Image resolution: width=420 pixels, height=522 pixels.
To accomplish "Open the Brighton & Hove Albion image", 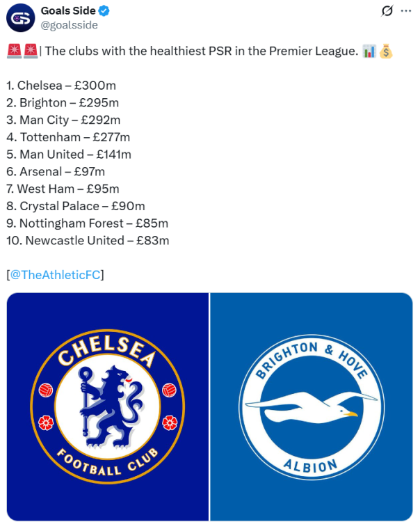I will point(312,406).
